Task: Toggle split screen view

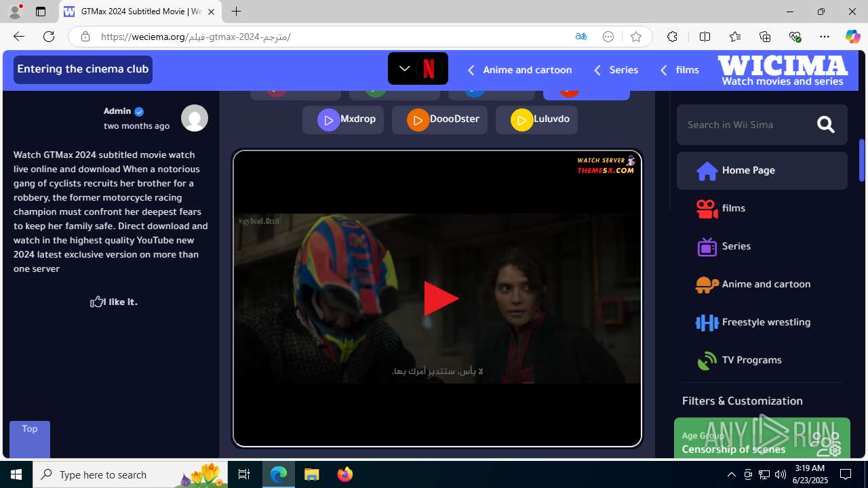Action: 705,37
